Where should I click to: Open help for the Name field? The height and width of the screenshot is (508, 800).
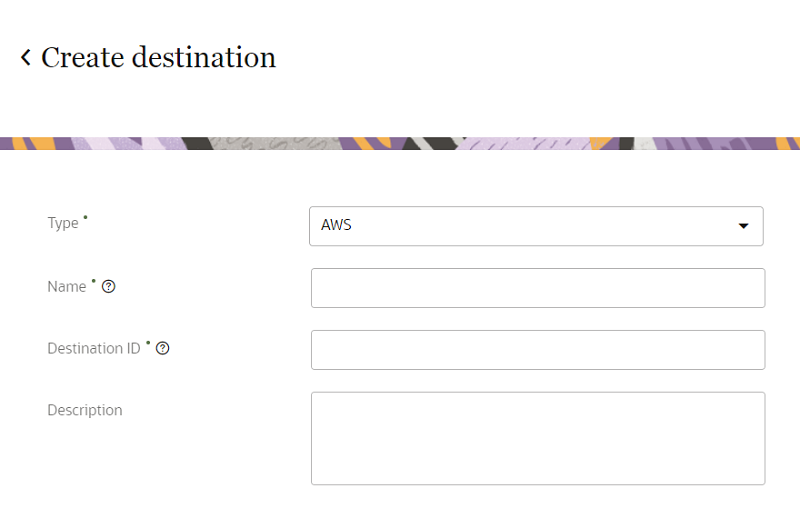point(109,287)
